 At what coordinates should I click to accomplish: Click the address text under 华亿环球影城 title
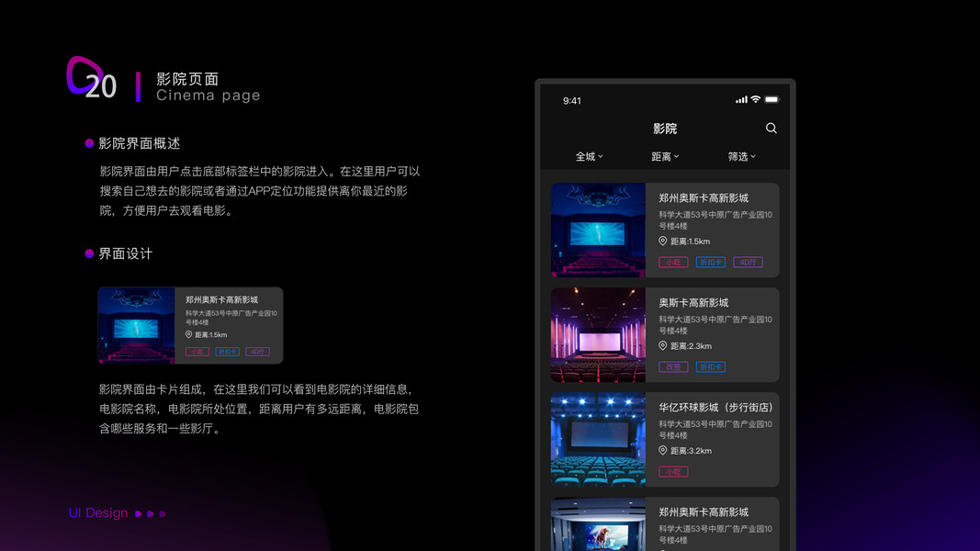pyautogui.click(x=715, y=430)
